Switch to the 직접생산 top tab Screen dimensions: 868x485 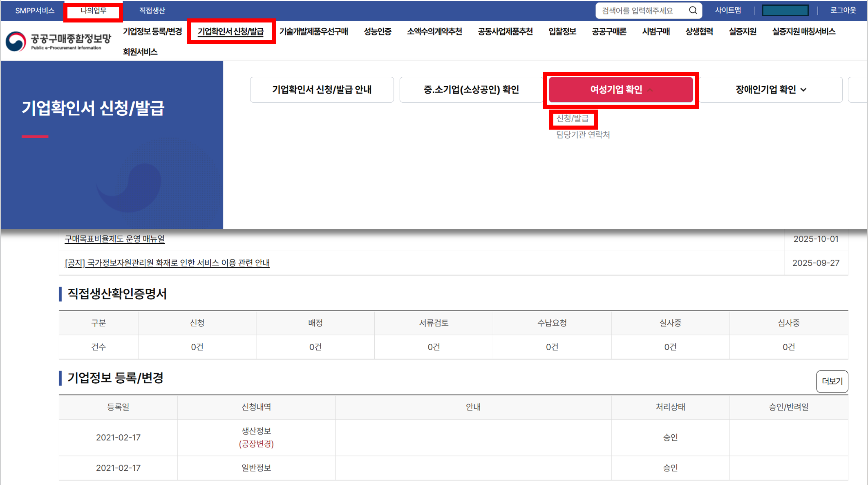pos(152,11)
